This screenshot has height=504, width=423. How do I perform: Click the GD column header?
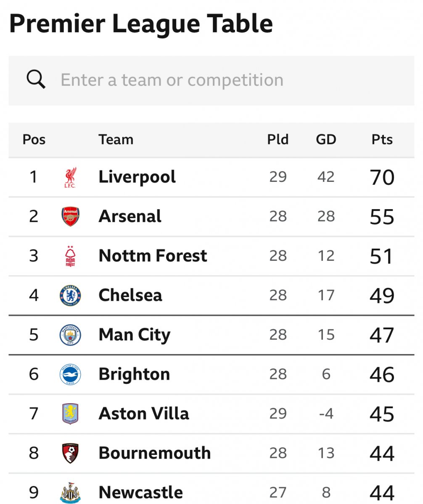pyautogui.click(x=326, y=140)
